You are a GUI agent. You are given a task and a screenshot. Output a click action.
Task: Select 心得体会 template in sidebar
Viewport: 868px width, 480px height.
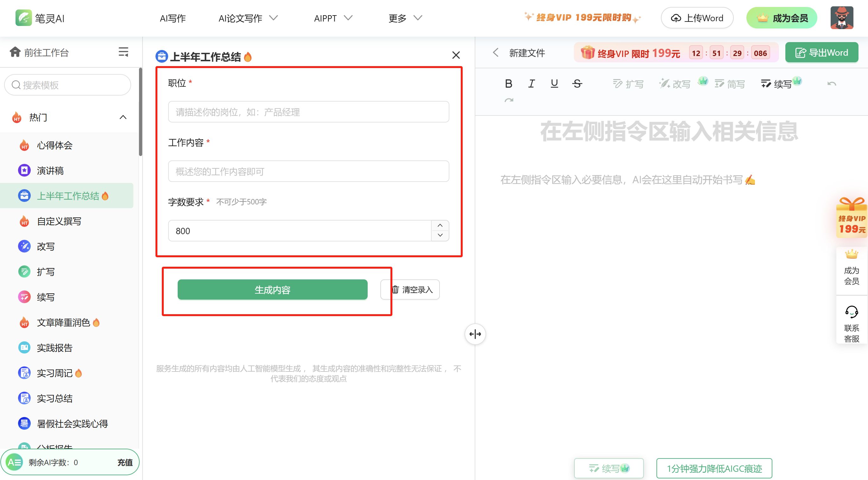54,146
